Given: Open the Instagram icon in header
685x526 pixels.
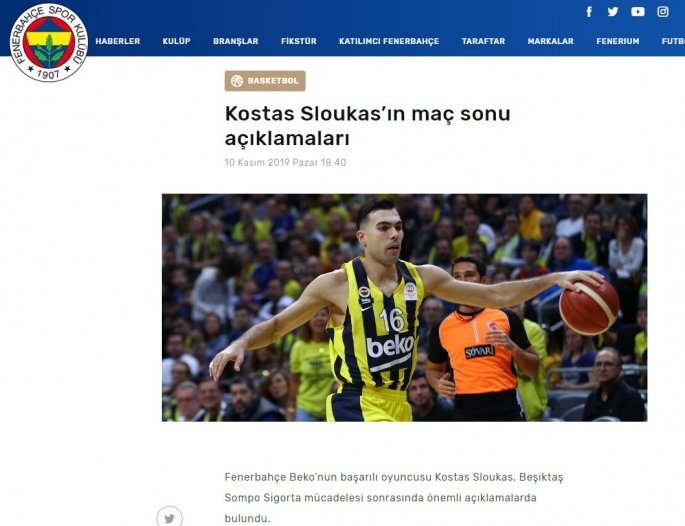Looking at the screenshot, I should point(663,12).
